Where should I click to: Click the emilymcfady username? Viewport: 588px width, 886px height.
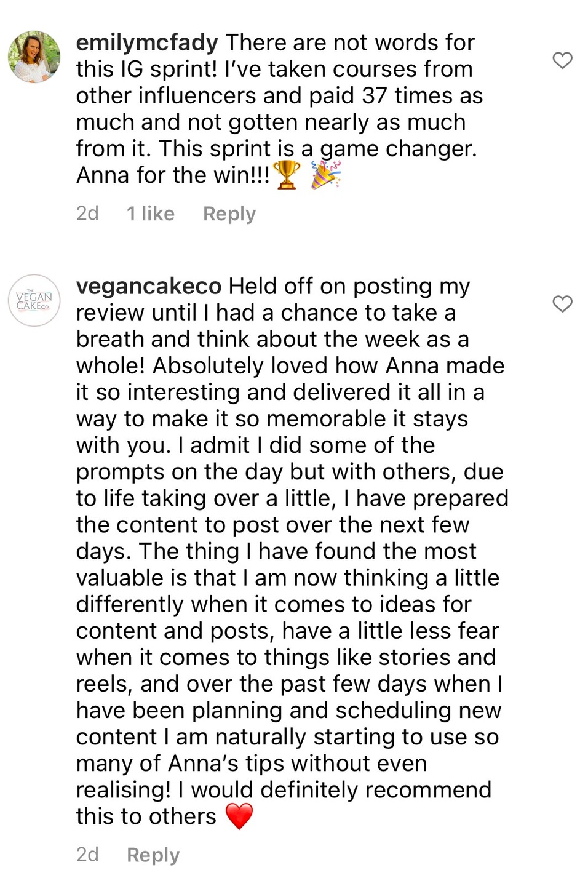pyautogui.click(x=147, y=43)
